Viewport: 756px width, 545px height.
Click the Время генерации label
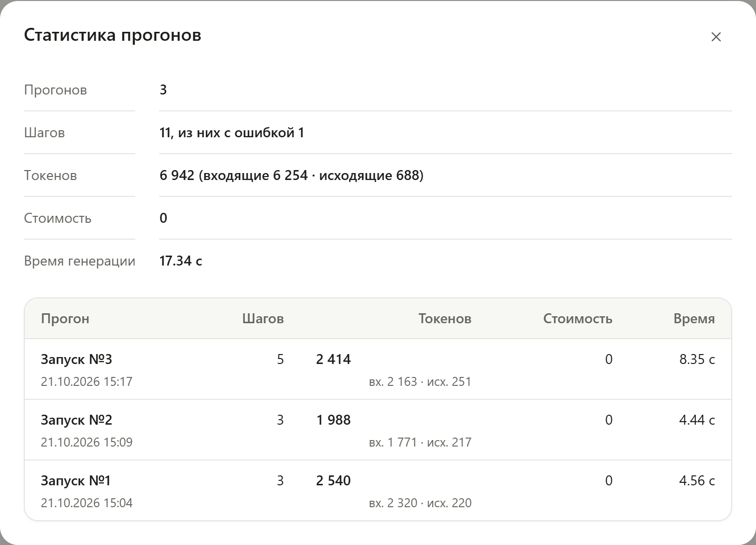click(80, 261)
